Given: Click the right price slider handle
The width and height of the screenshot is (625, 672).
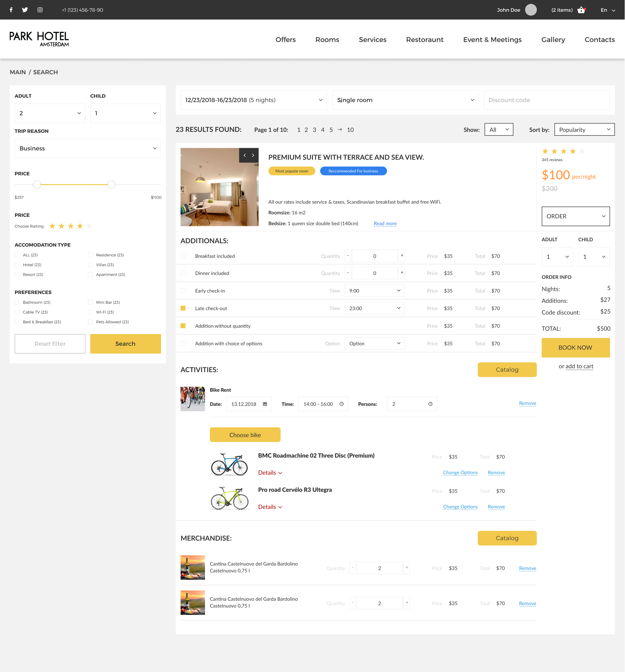Looking at the screenshot, I should click(111, 185).
